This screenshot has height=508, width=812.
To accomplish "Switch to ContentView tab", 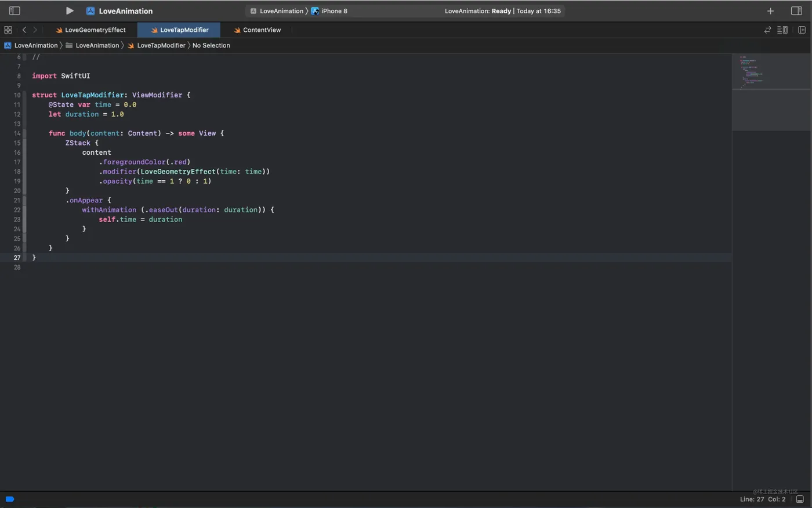I will tap(257, 30).
